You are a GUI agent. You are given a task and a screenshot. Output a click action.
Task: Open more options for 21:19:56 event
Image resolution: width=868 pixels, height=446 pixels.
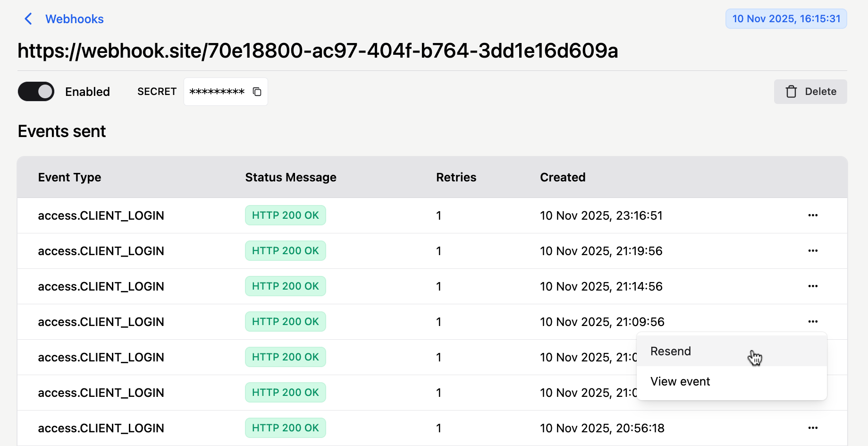tap(812, 251)
